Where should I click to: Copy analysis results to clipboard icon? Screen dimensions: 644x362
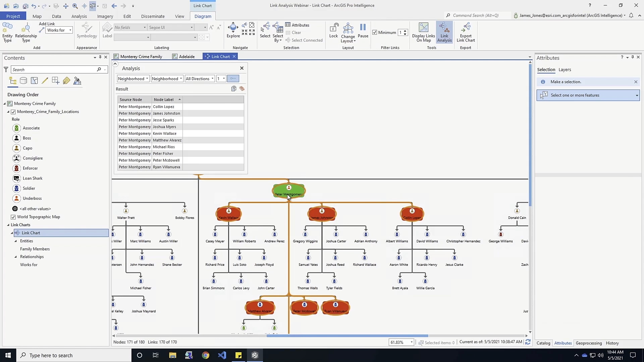pyautogui.click(x=234, y=89)
